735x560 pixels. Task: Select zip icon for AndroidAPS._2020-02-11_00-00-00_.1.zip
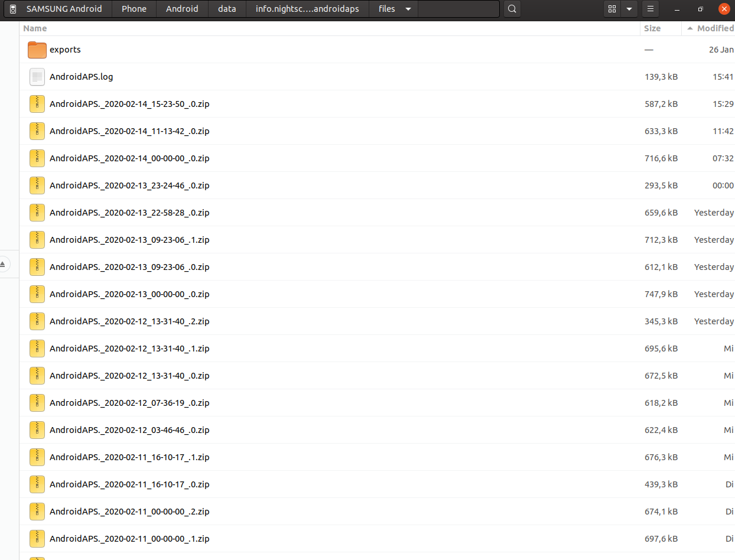pos(37,539)
